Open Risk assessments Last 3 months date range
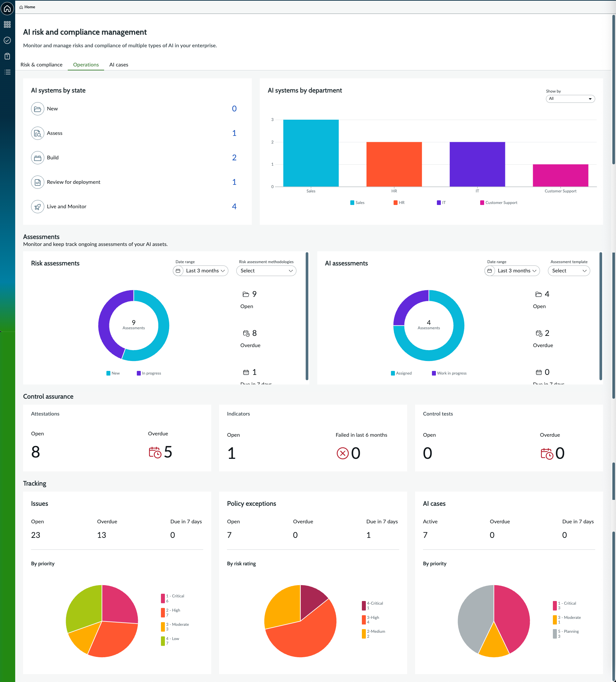Screen dimensions: 616x682 (x=201, y=271)
